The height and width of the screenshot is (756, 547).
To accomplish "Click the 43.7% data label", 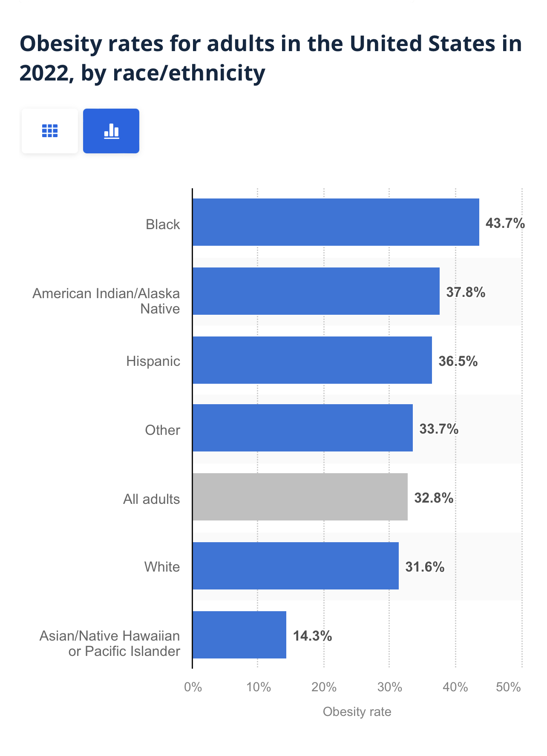I will coord(505,223).
